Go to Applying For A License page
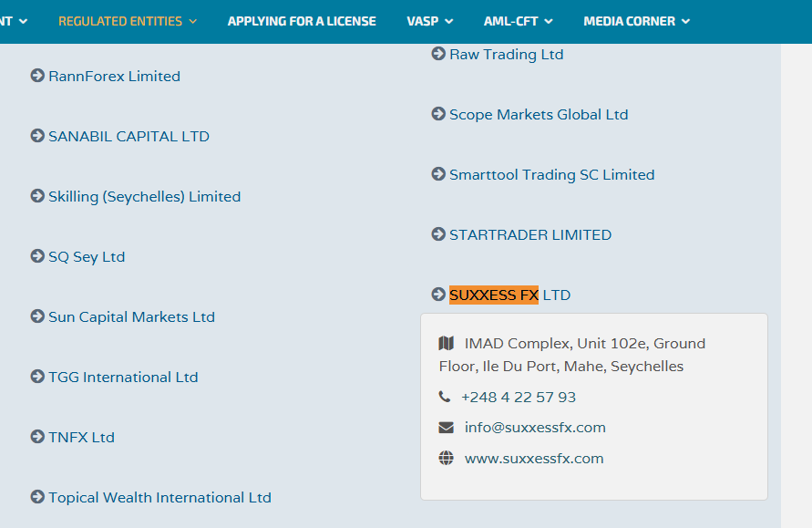Screen dimensions: 812x528 (302, 21)
